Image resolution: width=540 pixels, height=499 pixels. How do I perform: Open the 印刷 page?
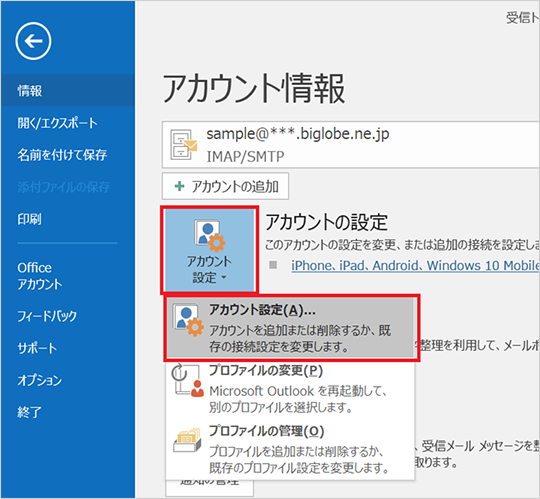pyautogui.click(x=30, y=219)
